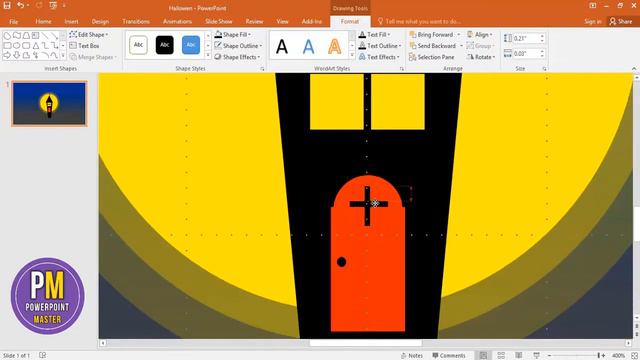
Task: Click the 400% zoom level
Action: (x=618, y=356)
